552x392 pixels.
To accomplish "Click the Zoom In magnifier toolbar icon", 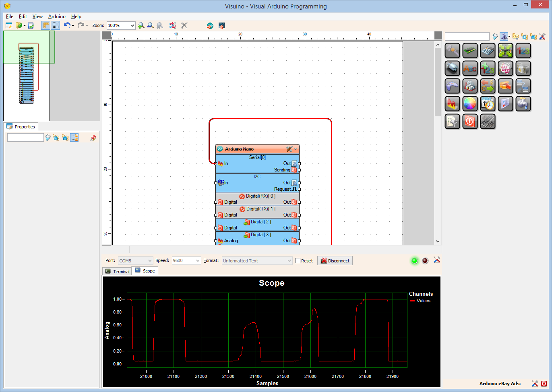I will point(141,25).
